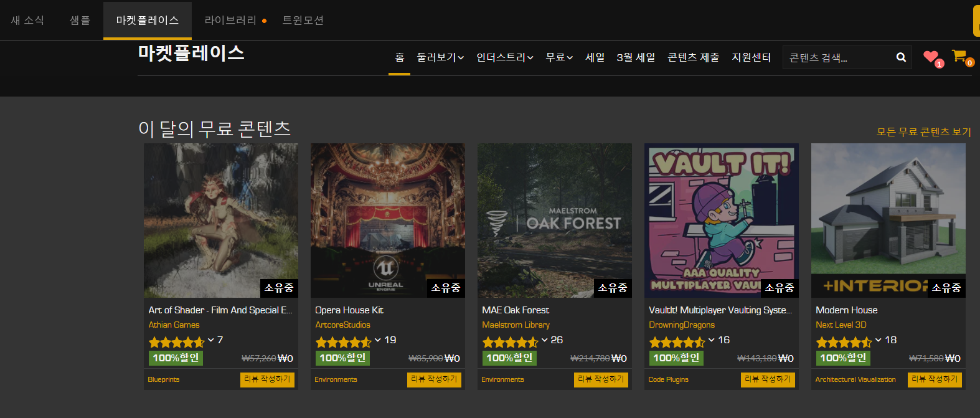Click star rating of VaultIt!

point(677,342)
